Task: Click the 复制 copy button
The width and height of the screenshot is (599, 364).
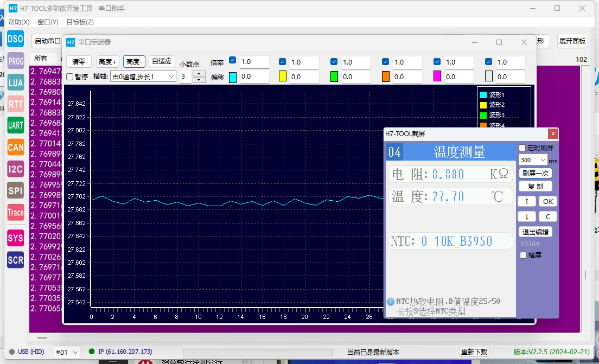Action: click(x=535, y=187)
